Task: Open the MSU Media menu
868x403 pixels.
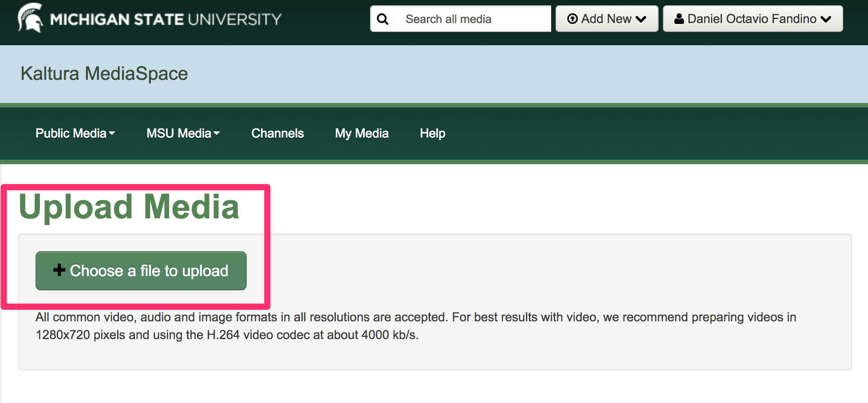Action: [183, 133]
